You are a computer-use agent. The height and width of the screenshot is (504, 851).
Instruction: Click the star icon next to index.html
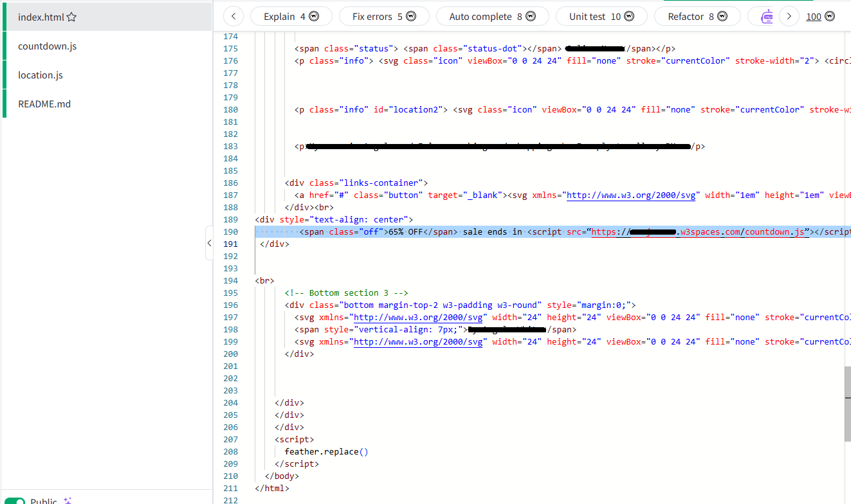[x=71, y=17]
